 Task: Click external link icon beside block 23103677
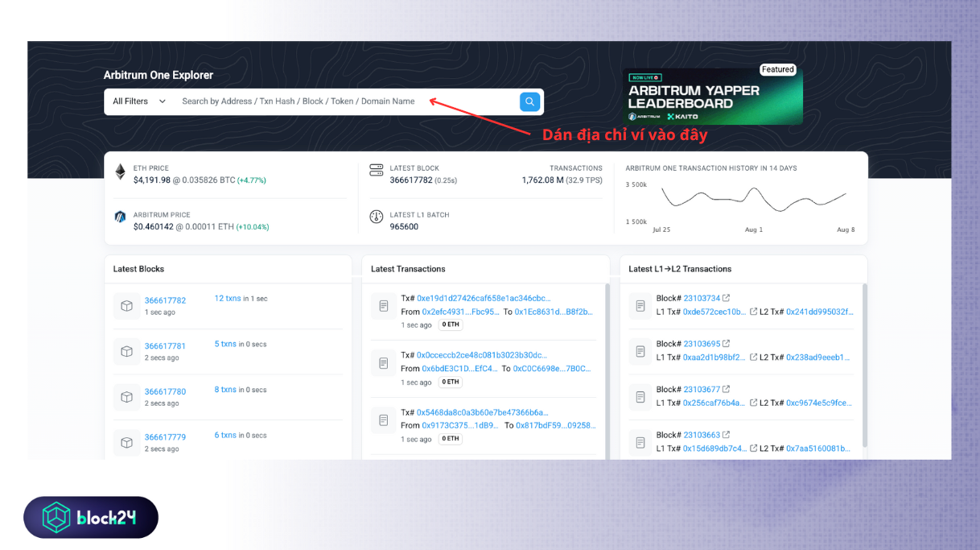[727, 389]
